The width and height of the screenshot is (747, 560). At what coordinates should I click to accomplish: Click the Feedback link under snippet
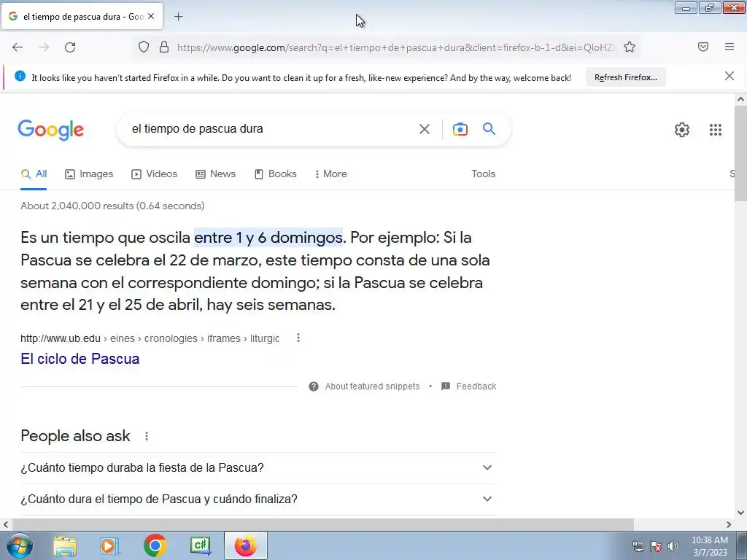tap(469, 386)
